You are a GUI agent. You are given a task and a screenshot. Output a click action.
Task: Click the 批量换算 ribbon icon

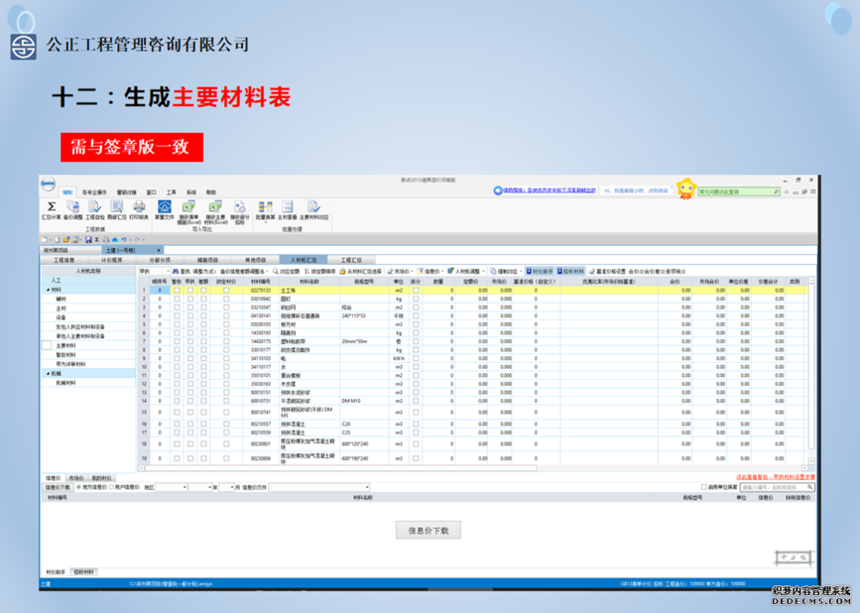click(x=264, y=207)
